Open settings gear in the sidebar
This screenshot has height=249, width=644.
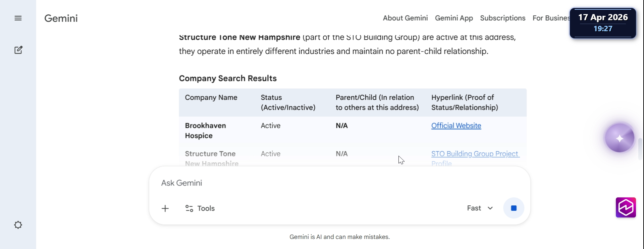(x=18, y=225)
